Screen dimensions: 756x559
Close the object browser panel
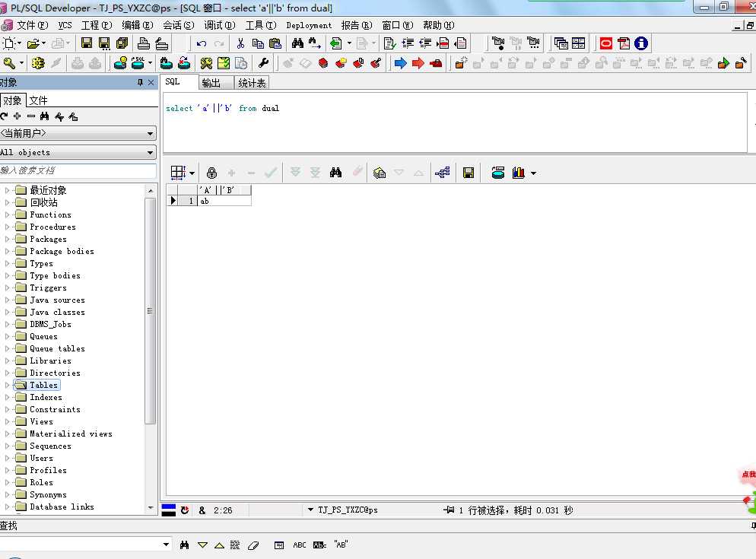(151, 82)
